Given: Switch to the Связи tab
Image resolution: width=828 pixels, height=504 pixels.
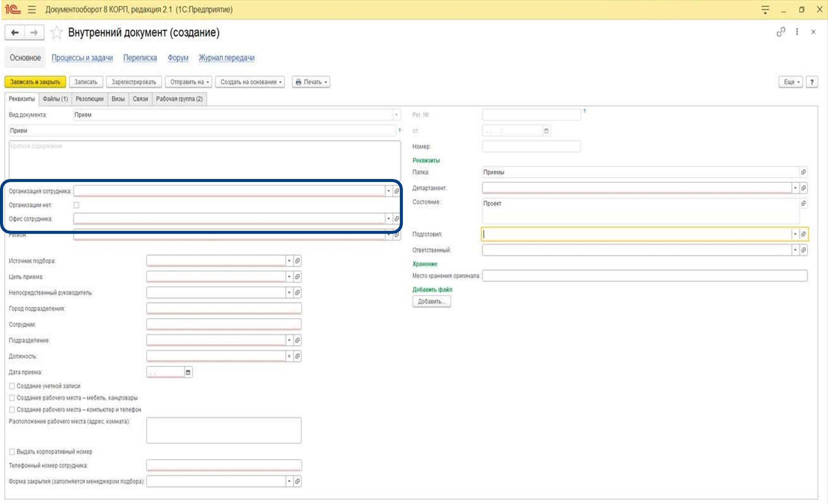Looking at the screenshot, I should [x=141, y=99].
